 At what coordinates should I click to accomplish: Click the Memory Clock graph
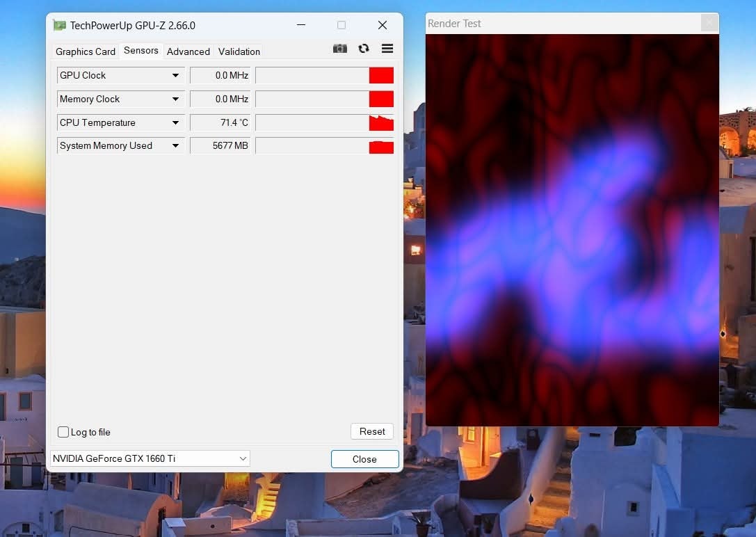(x=325, y=99)
